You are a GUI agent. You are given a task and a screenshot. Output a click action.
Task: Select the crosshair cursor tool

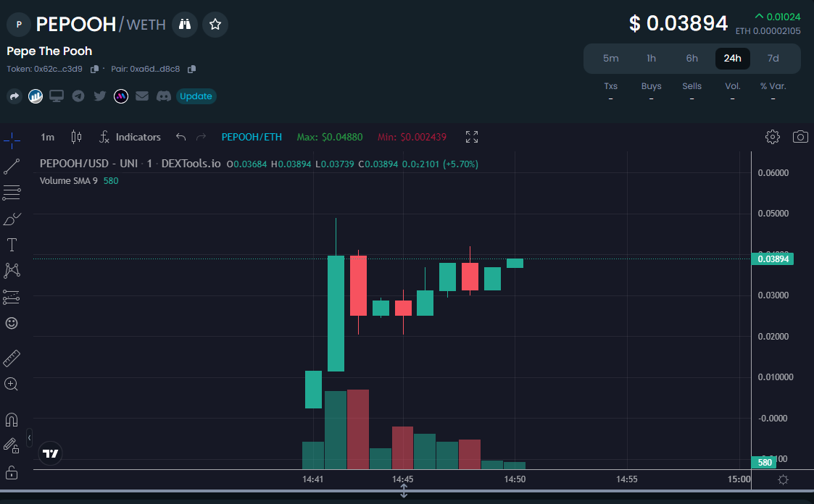(x=12, y=140)
